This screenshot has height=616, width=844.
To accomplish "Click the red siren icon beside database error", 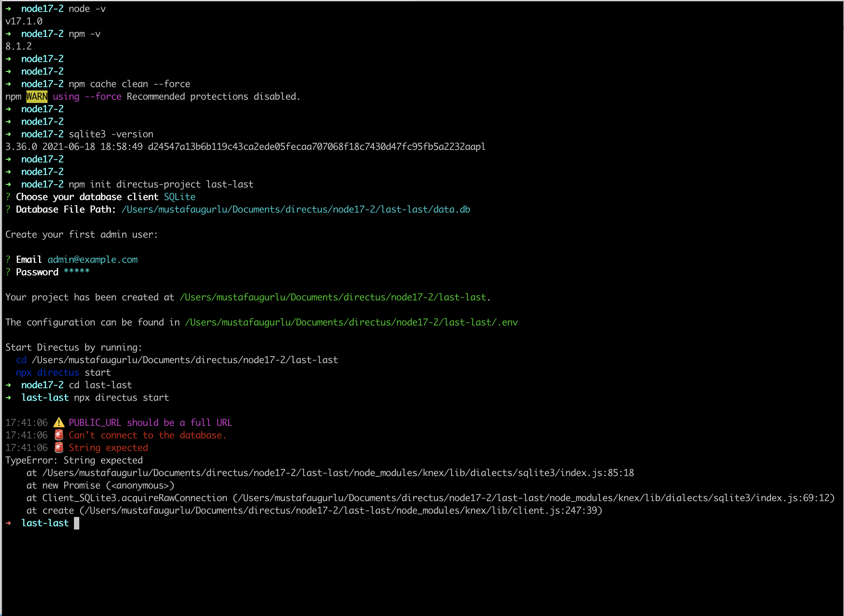I will click(x=58, y=435).
